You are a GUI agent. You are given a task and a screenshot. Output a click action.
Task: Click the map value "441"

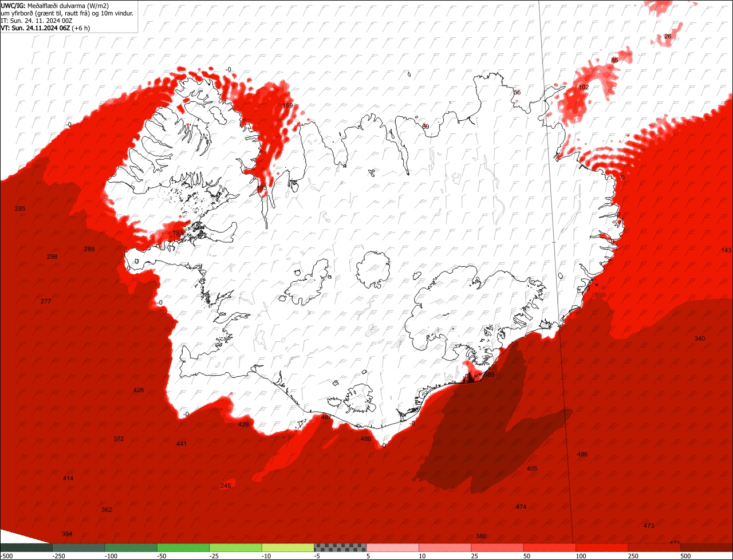point(182,444)
